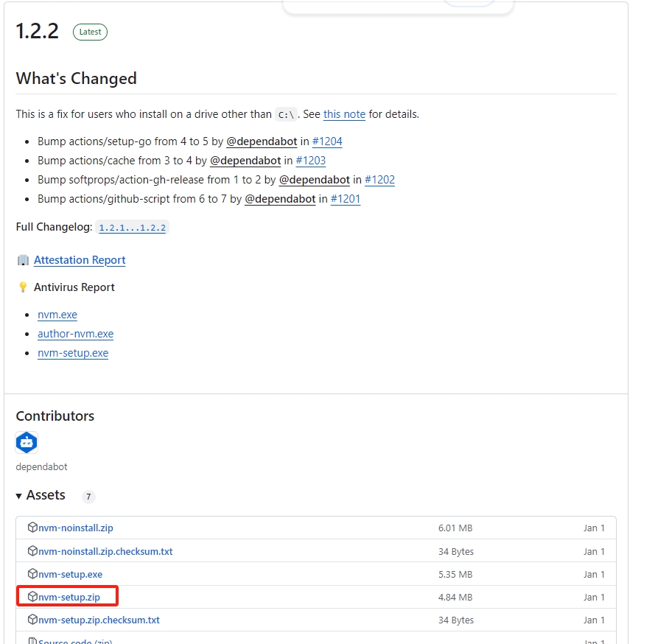Click 'Jan 1' date in nvm-noinstall.zip row
669x644 pixels.
click(x=595, y=528)
